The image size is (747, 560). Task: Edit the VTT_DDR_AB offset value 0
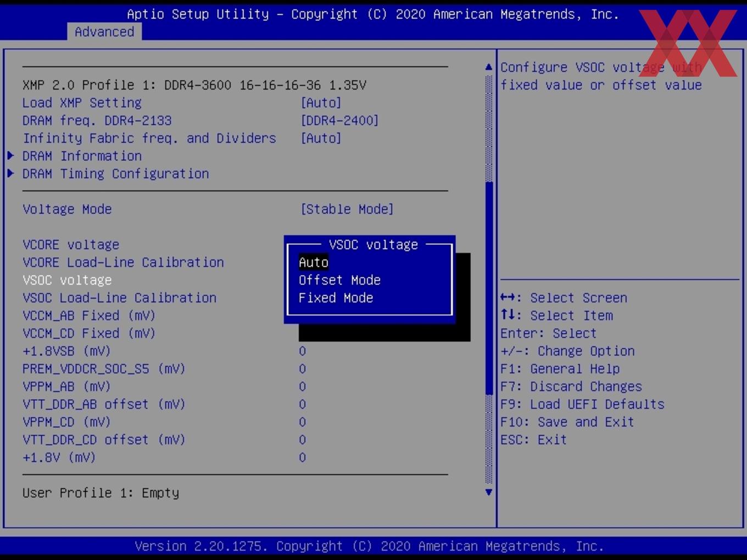tap(302, 404)
